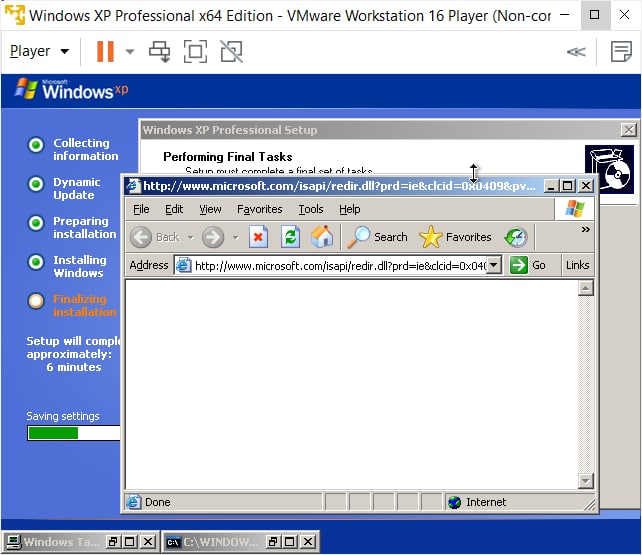Click the Windows XP logo banner
This screenshot has width=642, height=555.
(71, 89)
